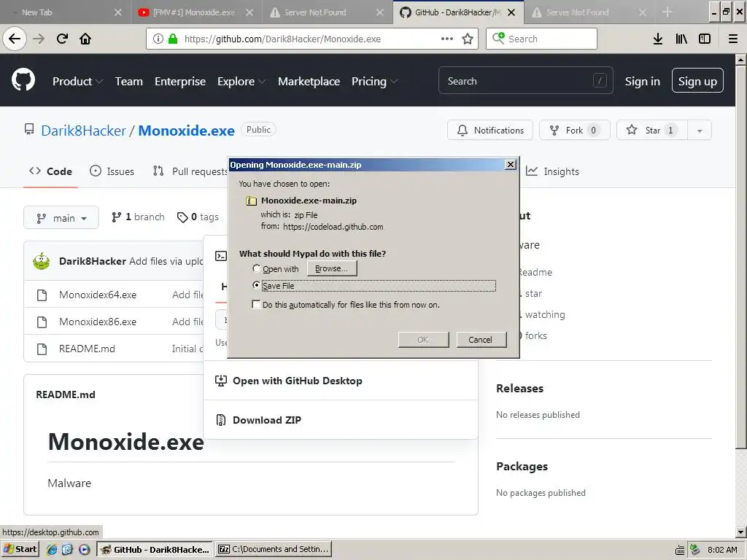This screenshot has height=560, width=747.
Task: Switch to the Code repository tab
Action: [x=50, y=171]
